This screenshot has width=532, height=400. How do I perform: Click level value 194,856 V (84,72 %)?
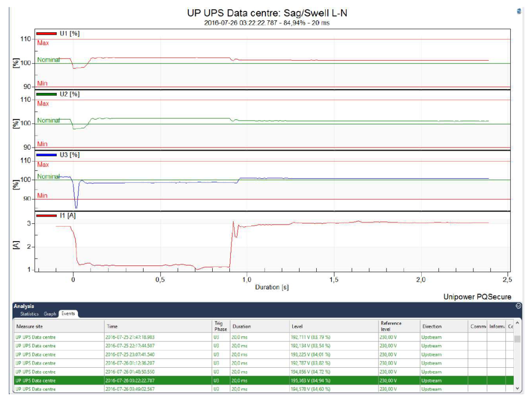pyautogui.click(x=310, y=372)
